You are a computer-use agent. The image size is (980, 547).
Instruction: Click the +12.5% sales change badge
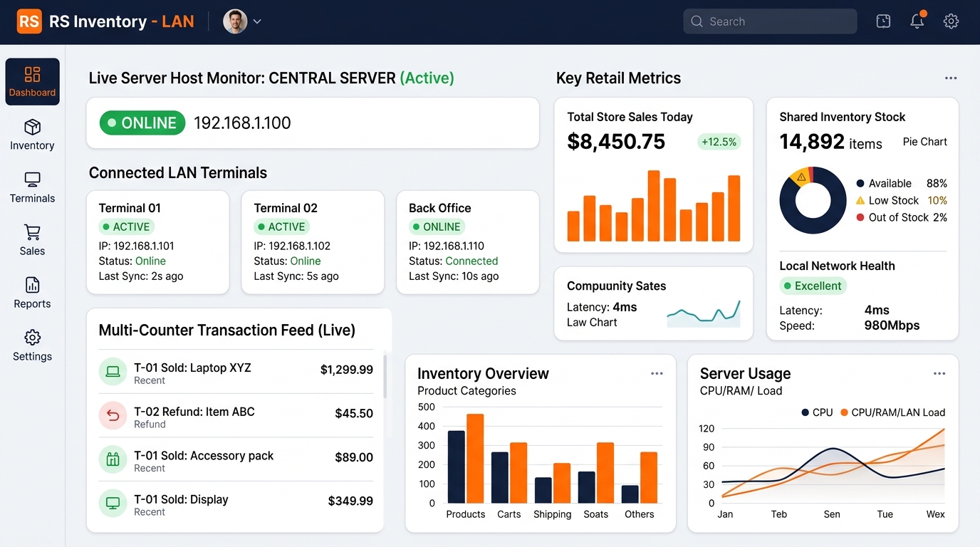point(719,142)
